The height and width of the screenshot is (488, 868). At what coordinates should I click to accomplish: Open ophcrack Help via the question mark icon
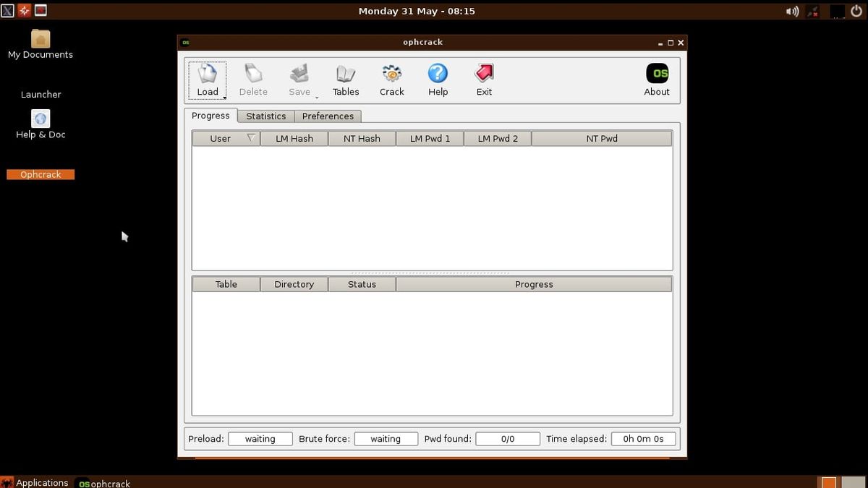pos(438,76)
